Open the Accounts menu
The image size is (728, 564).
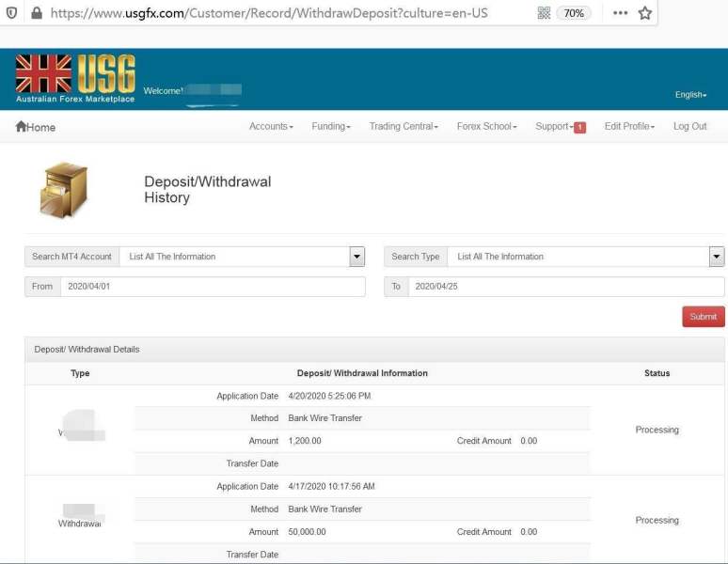point(271,127)
